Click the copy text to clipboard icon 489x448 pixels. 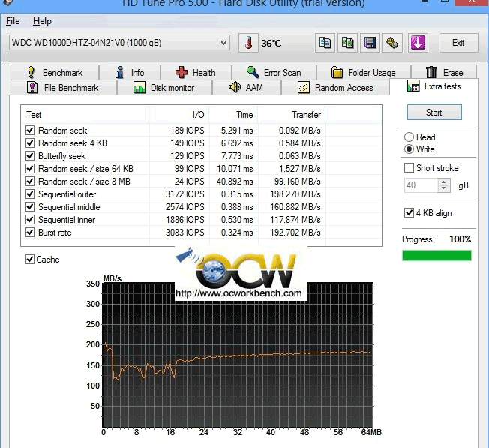pos(325,43)
